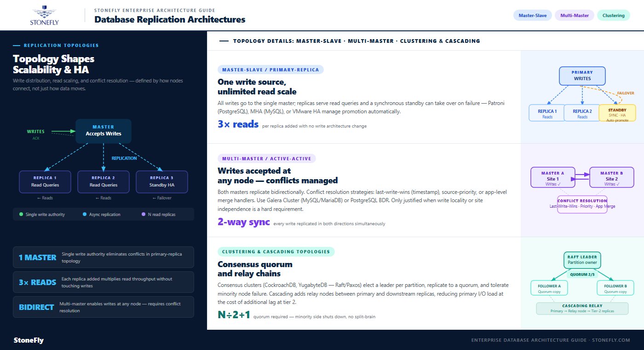Click the FOLLOWER A Quorum copy node
The width and height of the screenshot is (644, 350).
coord(549,288)
